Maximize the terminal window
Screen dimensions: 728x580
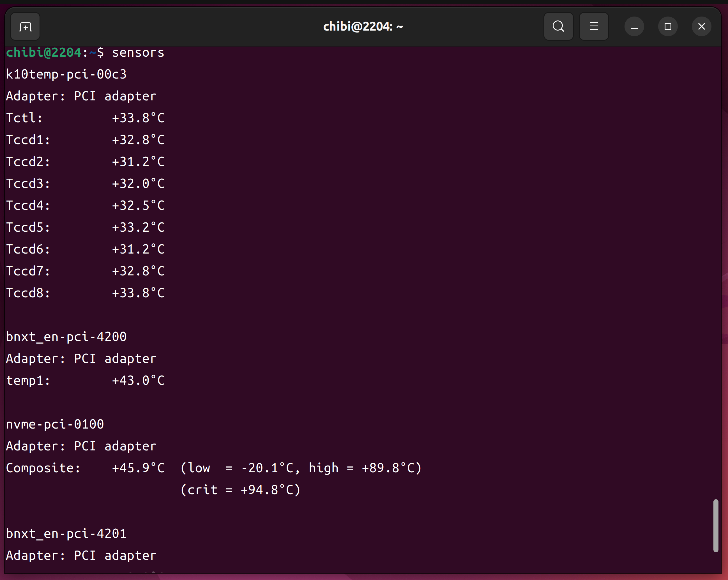click(667, 27)
